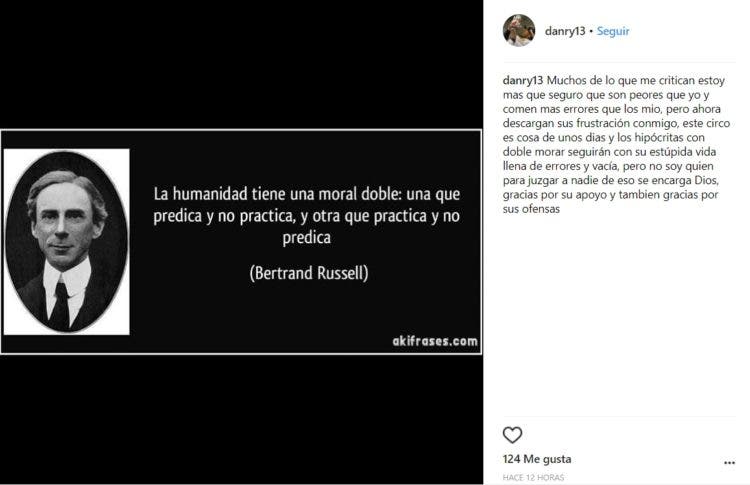Image resolution: width=750 pixels, height=485 pixels.
Task: Open danry13 username in the post header
Action: pyautogui.click(x=565, y=31)
